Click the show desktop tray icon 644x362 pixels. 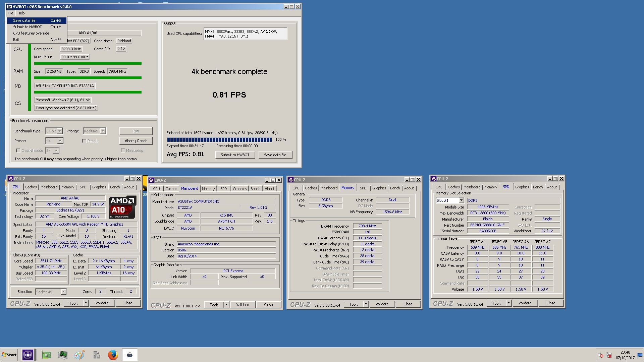click(640, 355)
